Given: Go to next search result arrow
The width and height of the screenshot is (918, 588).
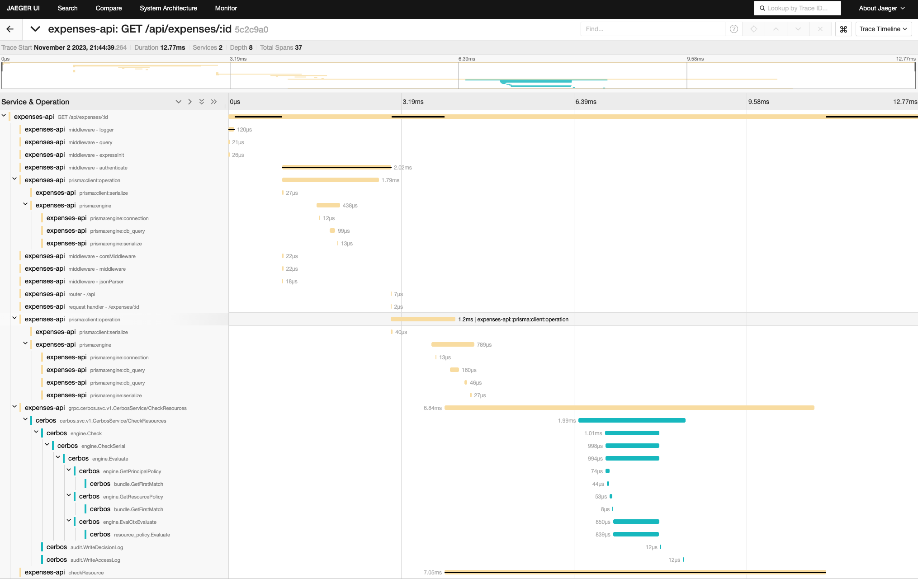Looking at the screenshot, I should tap(798, 29).
